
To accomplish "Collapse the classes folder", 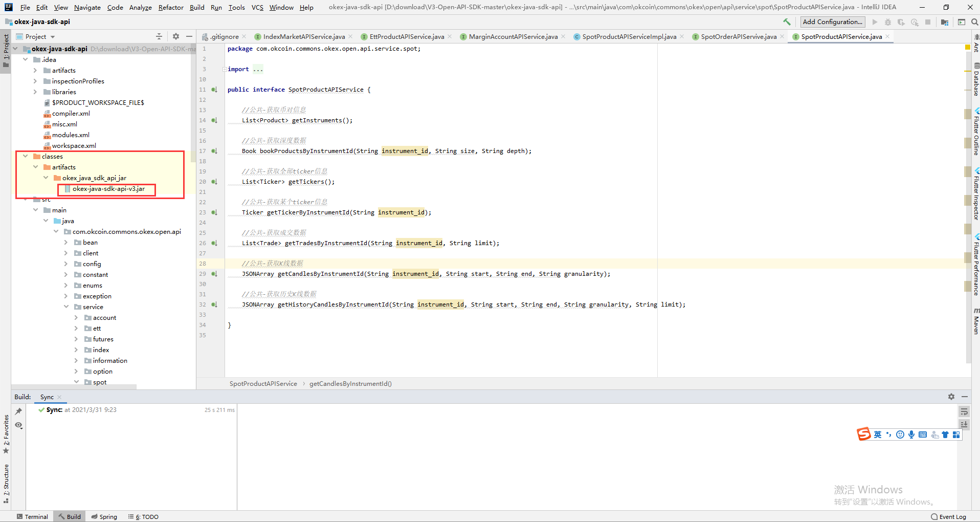I will tap(25, 156).
